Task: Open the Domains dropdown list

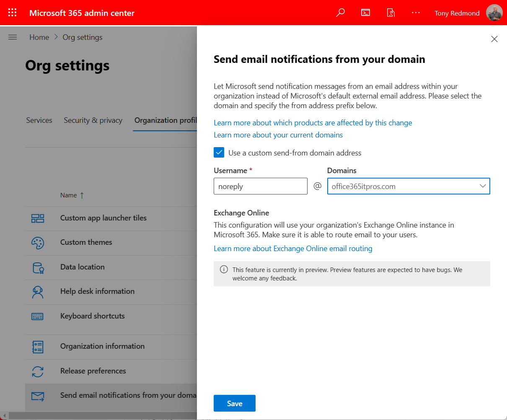Action: [409, 187]
